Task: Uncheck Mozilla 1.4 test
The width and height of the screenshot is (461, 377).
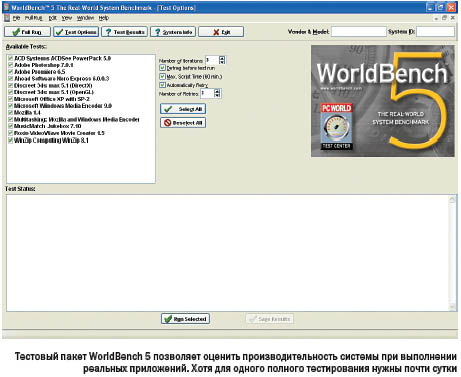Action: [x=11, y=112]
